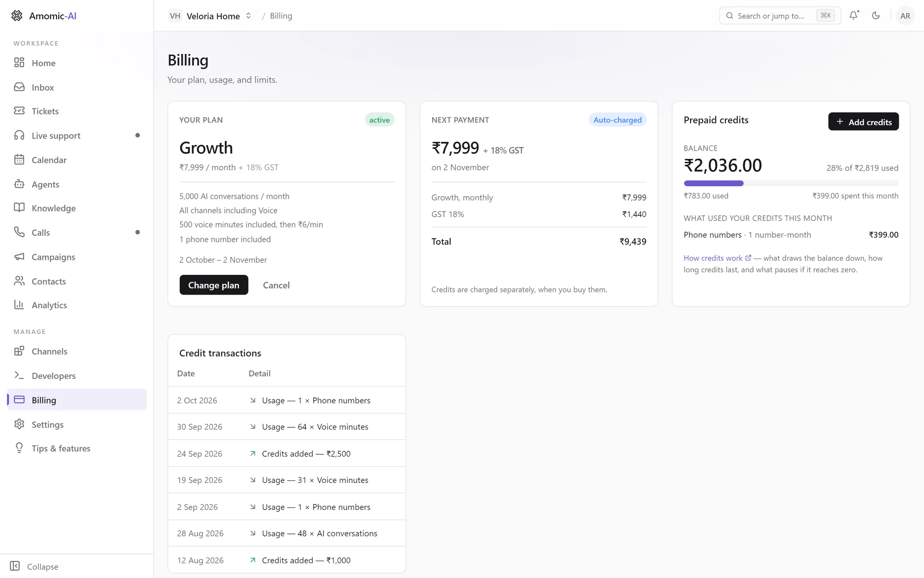This screenshot has width=924, height=578.
Task: Click the 48 × AI conversations transaction
Action: pos(287,533)
